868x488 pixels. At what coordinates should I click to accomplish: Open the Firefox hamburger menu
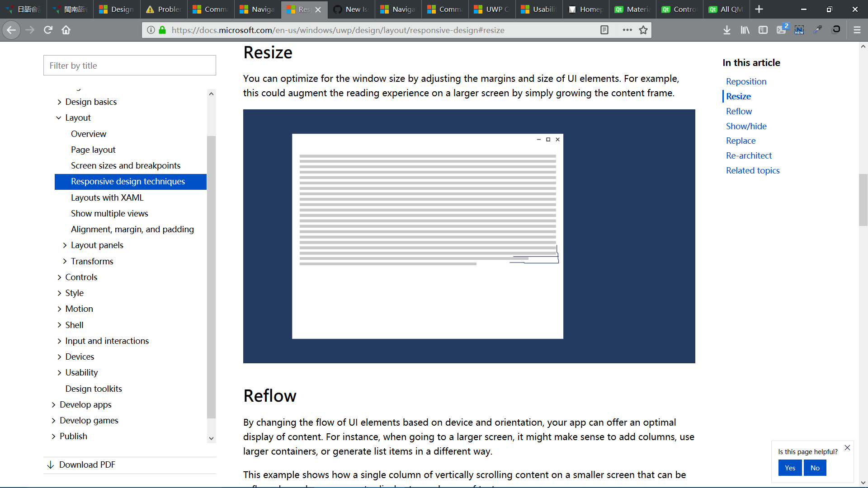click(x=857, y=30)
